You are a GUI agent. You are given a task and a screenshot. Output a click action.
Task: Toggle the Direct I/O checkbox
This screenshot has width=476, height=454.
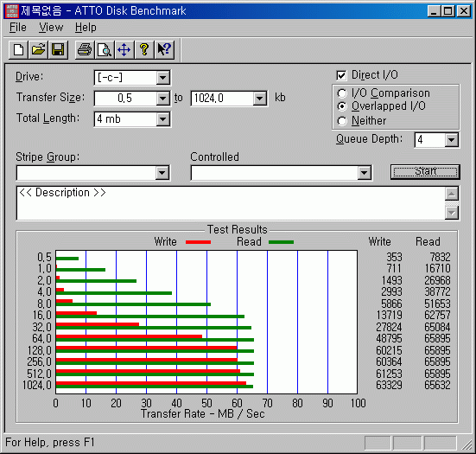pos(341,75)
